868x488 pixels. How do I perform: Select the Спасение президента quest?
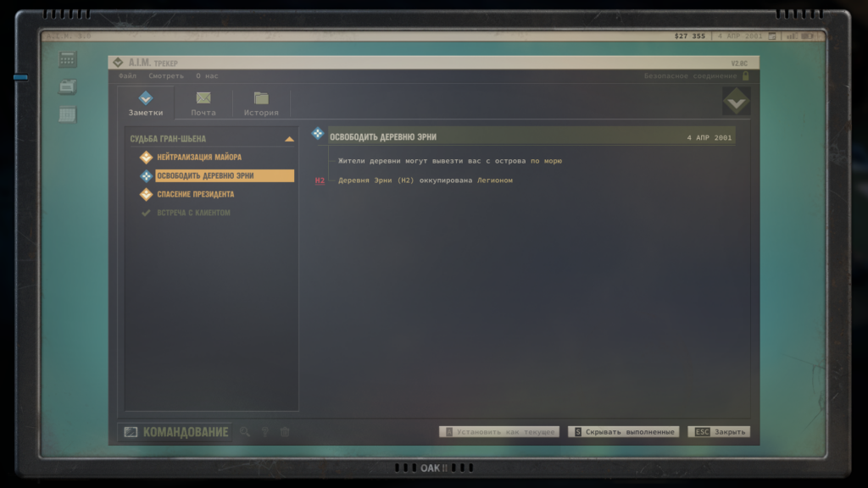point(195,195)
